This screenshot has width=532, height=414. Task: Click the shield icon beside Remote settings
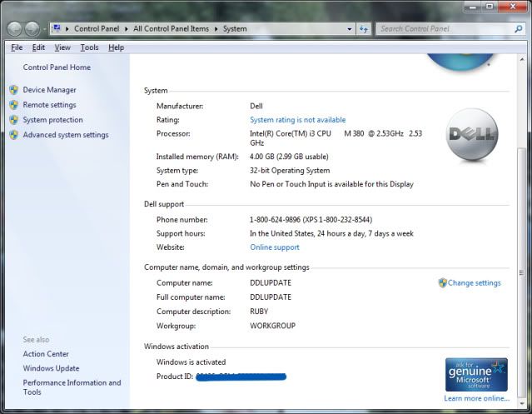14,105
